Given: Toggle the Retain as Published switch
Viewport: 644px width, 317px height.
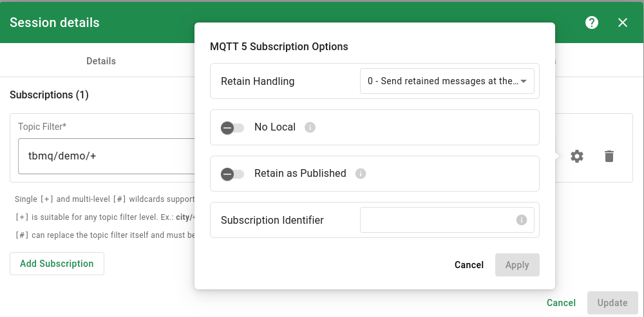Looking at the screenshot, I should [x=232, y=174].
